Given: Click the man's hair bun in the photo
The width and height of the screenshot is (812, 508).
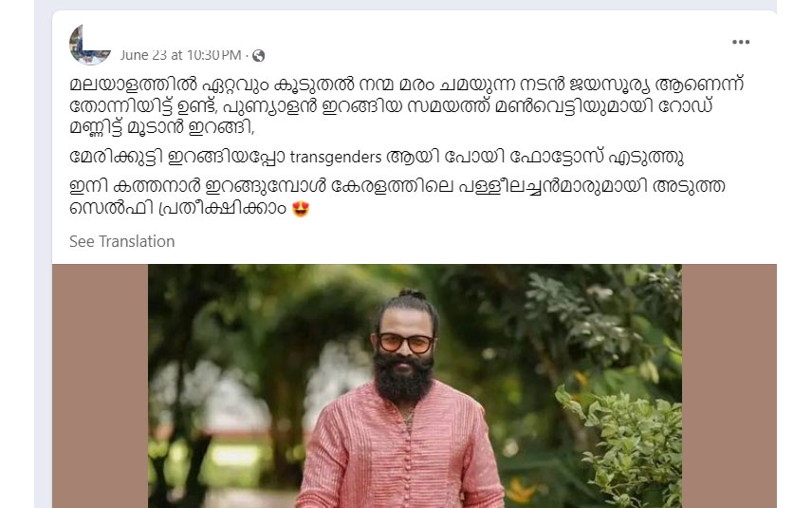Looking at the screenshot, I should tap(413, 294).
